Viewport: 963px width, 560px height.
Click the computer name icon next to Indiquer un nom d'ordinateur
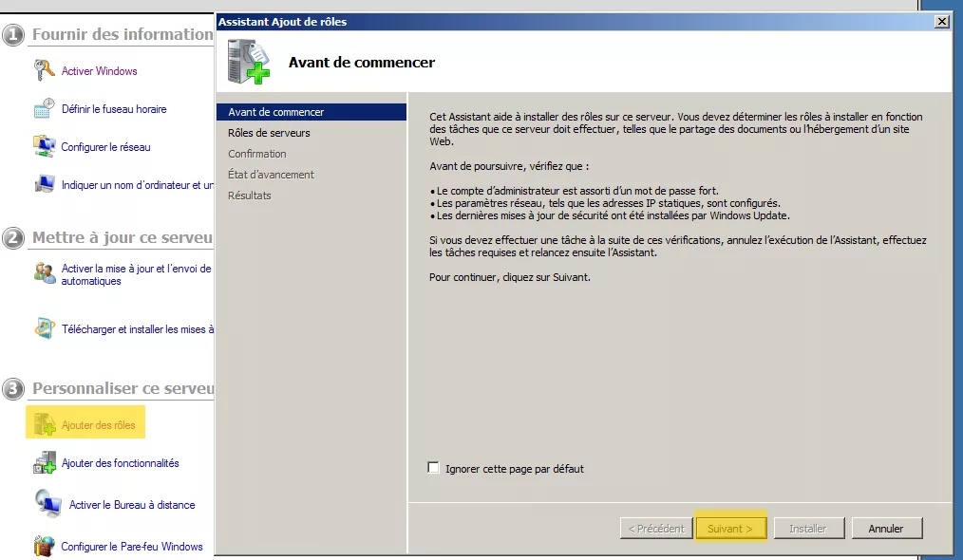(45, 184)
